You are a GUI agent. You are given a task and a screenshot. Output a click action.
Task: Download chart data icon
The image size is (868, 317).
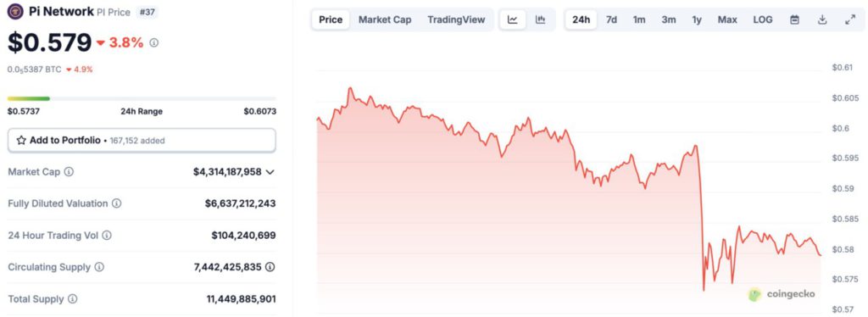pos(822,19)
